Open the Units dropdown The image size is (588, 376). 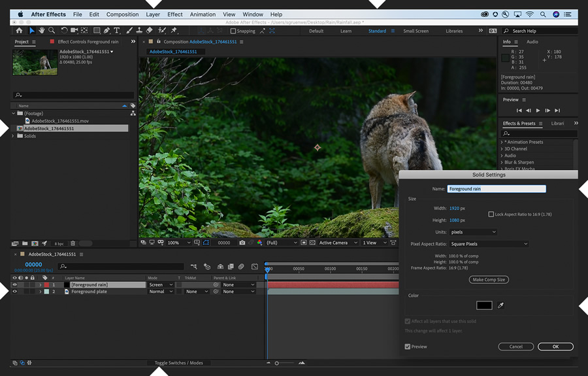(473, 232)
